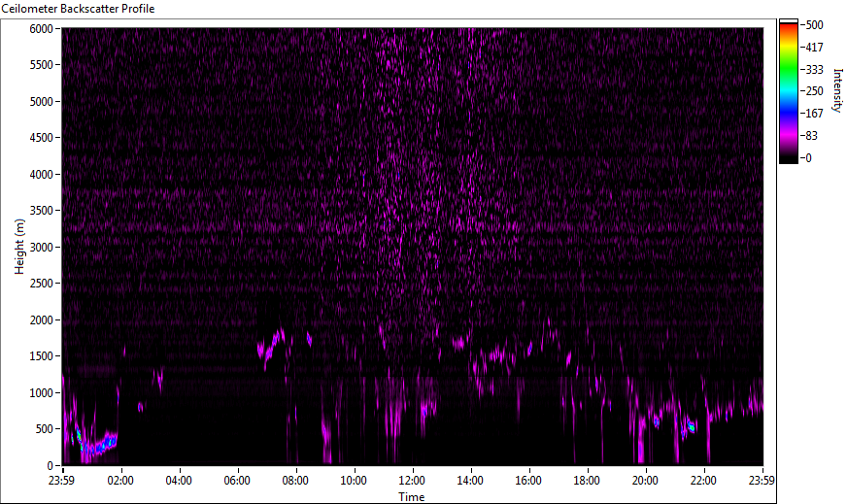The image size is (847, 504).
Task: Click the 06:00 time axis label
Action: point(237,481)
